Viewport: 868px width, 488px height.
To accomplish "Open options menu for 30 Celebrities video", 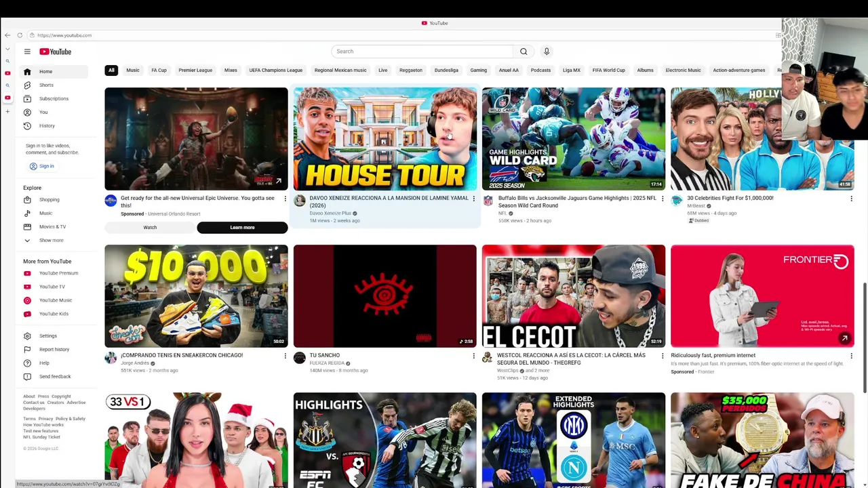I will [851, 199].
